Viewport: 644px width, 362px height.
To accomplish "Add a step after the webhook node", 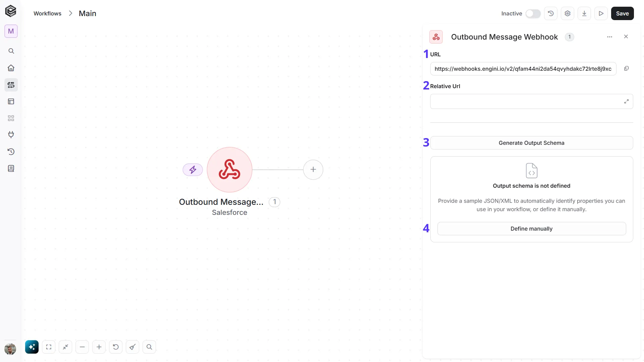I will point(313,170).
